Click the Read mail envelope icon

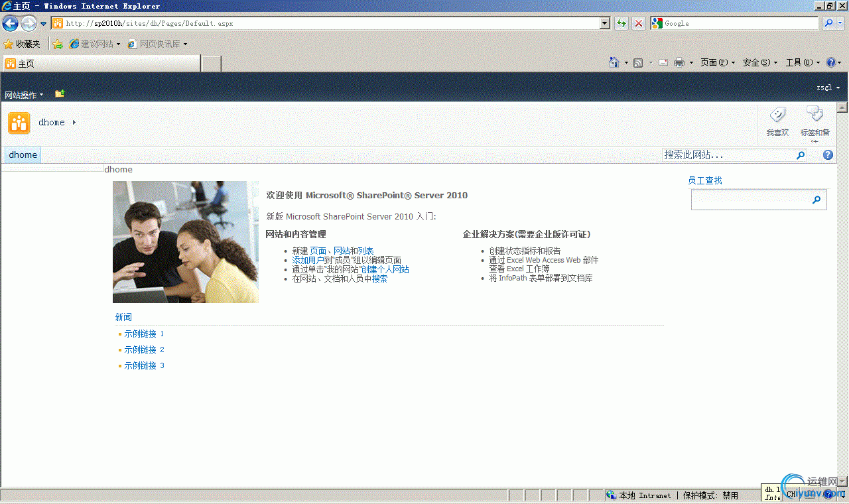pos(663,62)
